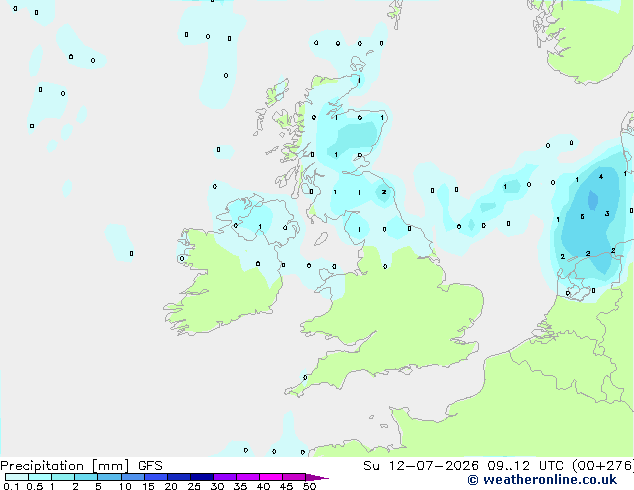The height and width of the screenshot is (490, 634).
Task: Click the legend label '25'
Action: pyautogui.click(x=194, y=486)
